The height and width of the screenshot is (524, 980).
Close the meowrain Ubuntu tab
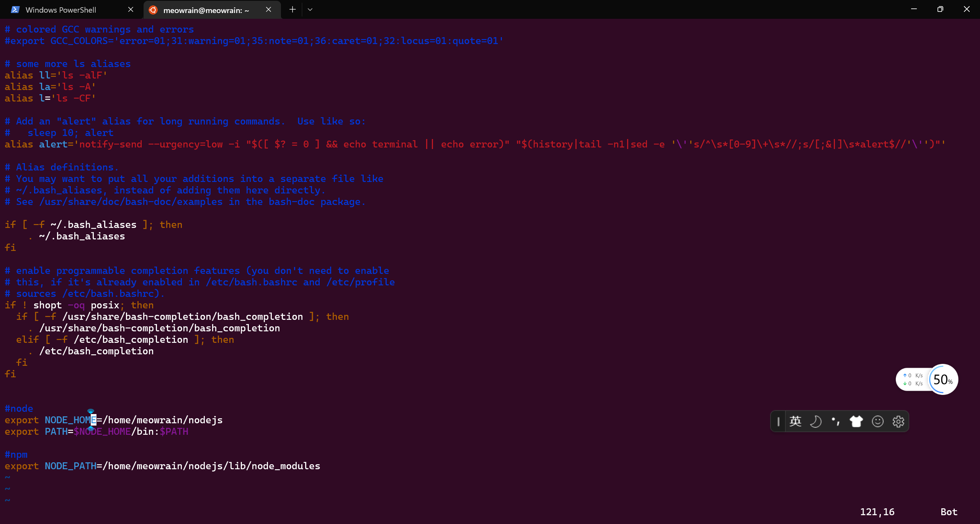268,10
